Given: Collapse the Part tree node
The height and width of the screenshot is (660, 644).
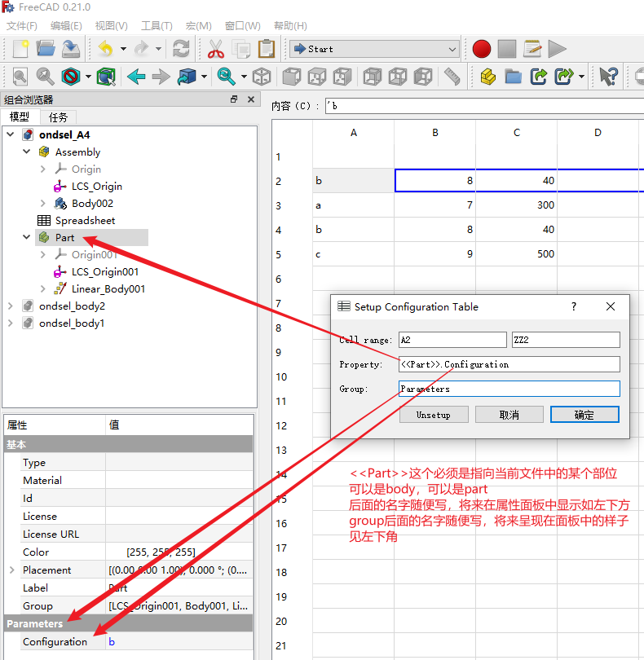Looking at the screenshot, I should click(x=27, y=238).
